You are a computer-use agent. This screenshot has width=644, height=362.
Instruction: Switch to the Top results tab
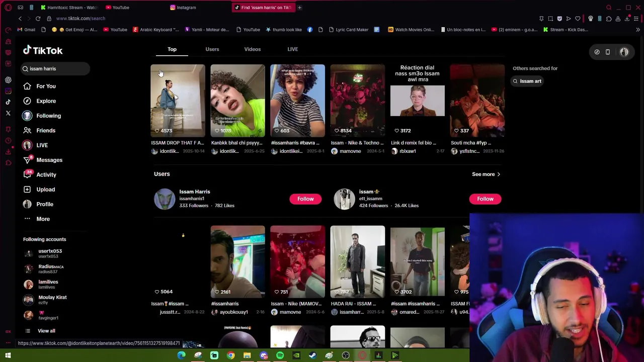(x=172, y=49)
